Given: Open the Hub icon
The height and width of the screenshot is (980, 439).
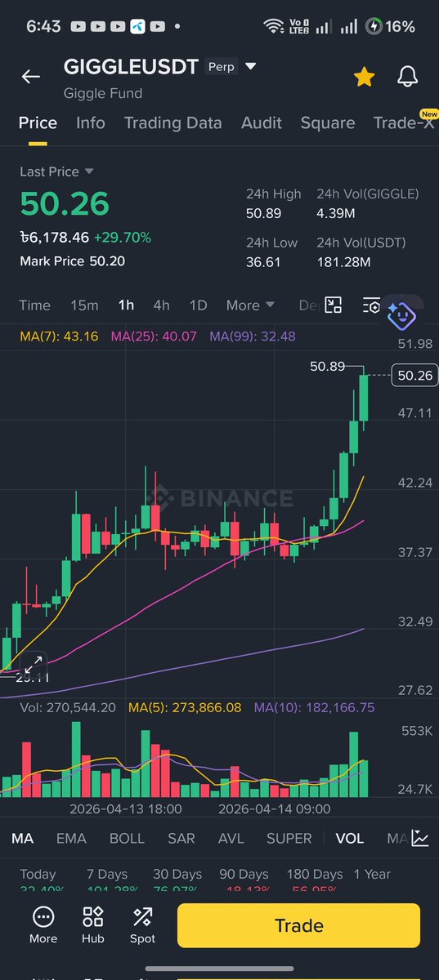Looking at the screenshot, I should coord(93,925).
